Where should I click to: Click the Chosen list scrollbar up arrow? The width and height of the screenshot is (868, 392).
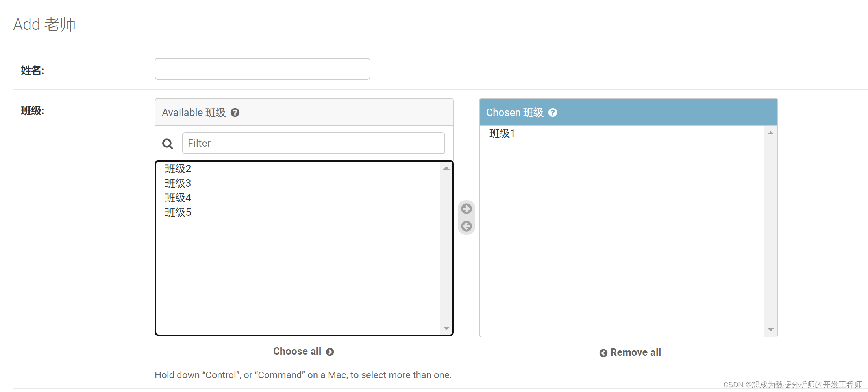coord(771,133)
